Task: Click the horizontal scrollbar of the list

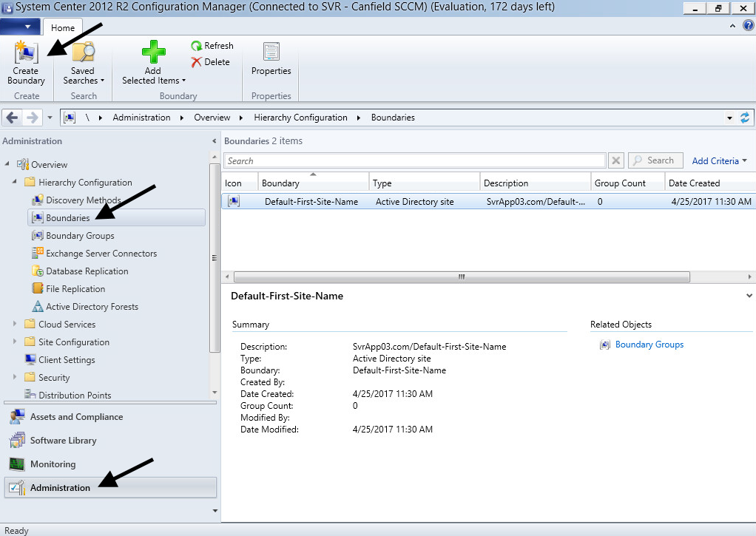Action: [x=462, y=277]
